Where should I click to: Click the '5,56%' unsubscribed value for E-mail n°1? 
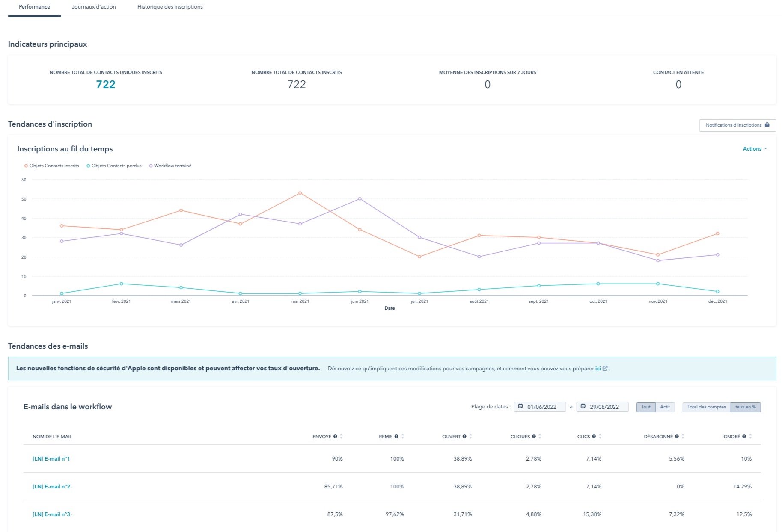pyautogui.click(x=677, y=459)
